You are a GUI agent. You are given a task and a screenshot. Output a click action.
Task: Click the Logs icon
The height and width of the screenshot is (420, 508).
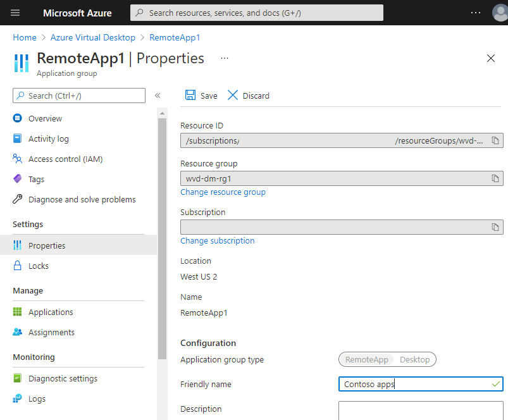click(18, 398)
